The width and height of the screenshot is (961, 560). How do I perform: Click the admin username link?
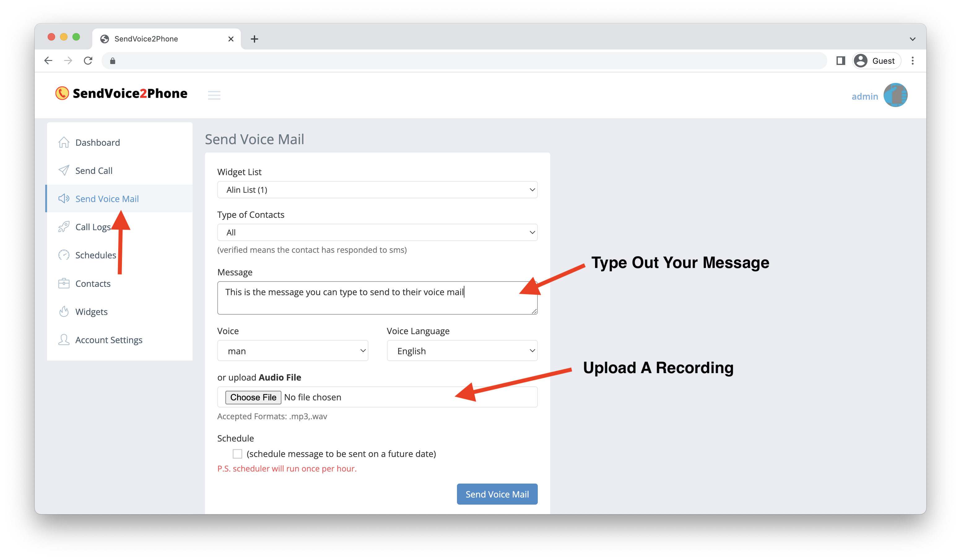[x=864, y=97]
